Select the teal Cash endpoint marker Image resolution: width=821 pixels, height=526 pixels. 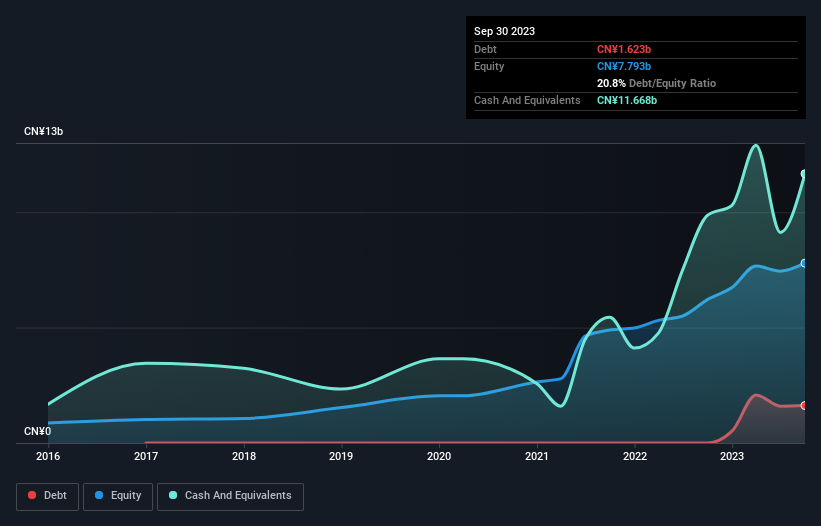click(804, 174)
